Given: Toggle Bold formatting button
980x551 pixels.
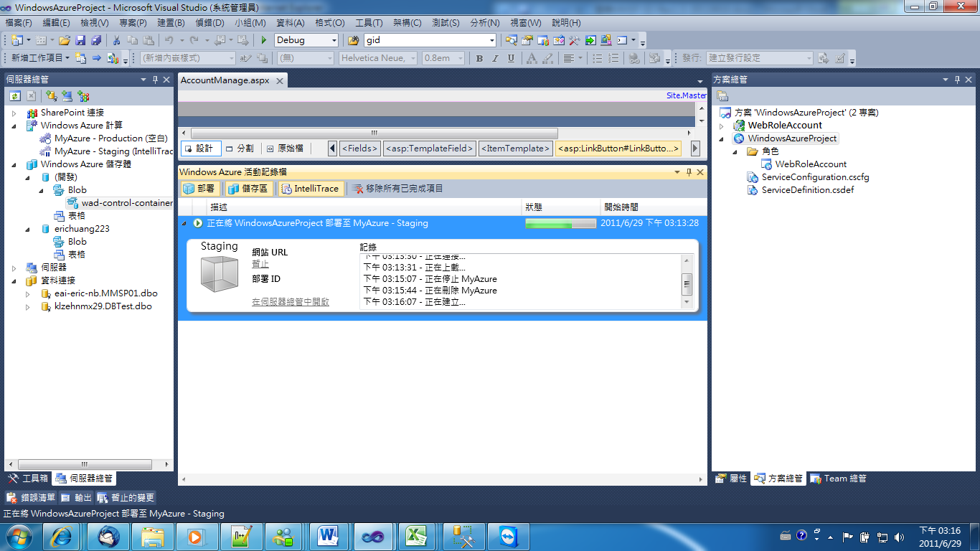Looking at the screenshot, I should 479,58.
